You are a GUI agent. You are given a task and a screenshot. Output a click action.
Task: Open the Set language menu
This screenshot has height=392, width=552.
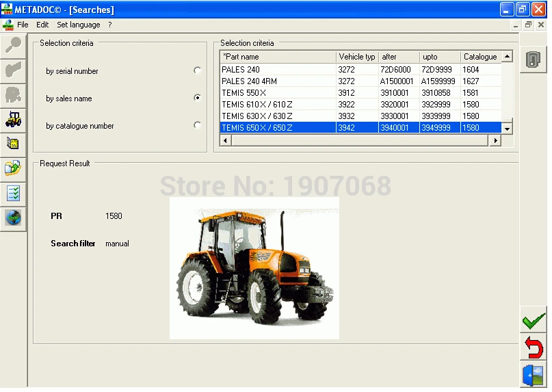coord(79,25)
